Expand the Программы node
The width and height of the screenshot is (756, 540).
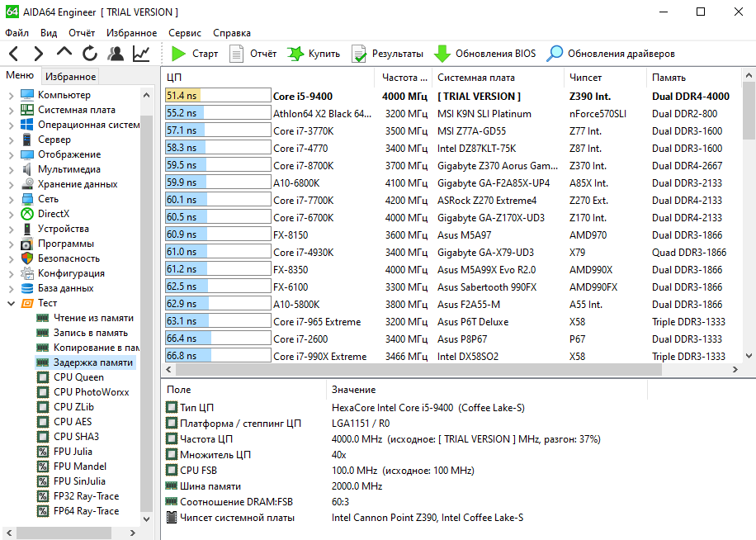point(11,244)
